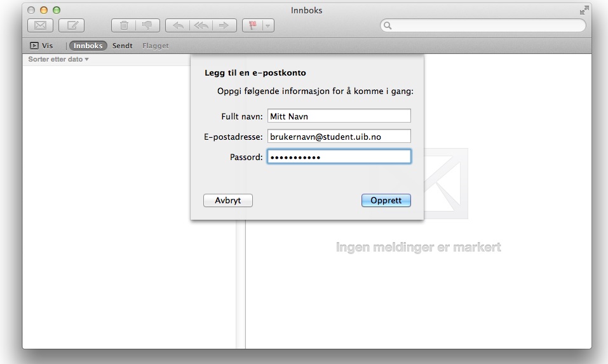Mark as junk with the thumbs-down icon
The width and height of the screenshot is (608, 364).
click(x=147, y=25)
